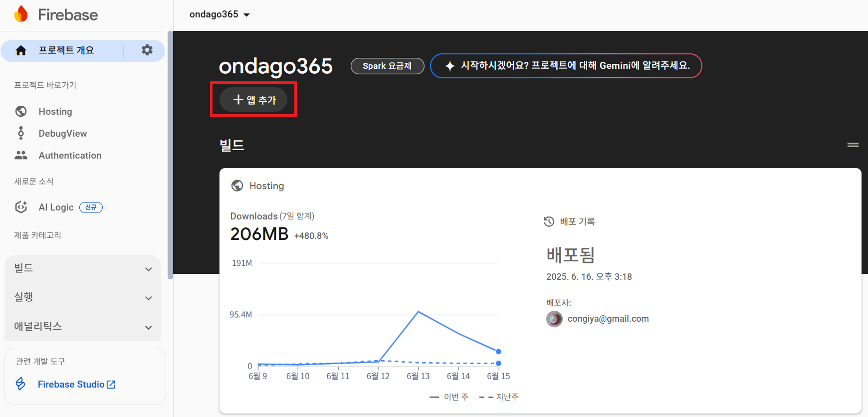
Task: Click the Firebase Studio logo icon
Action: (x=20, y=384)
